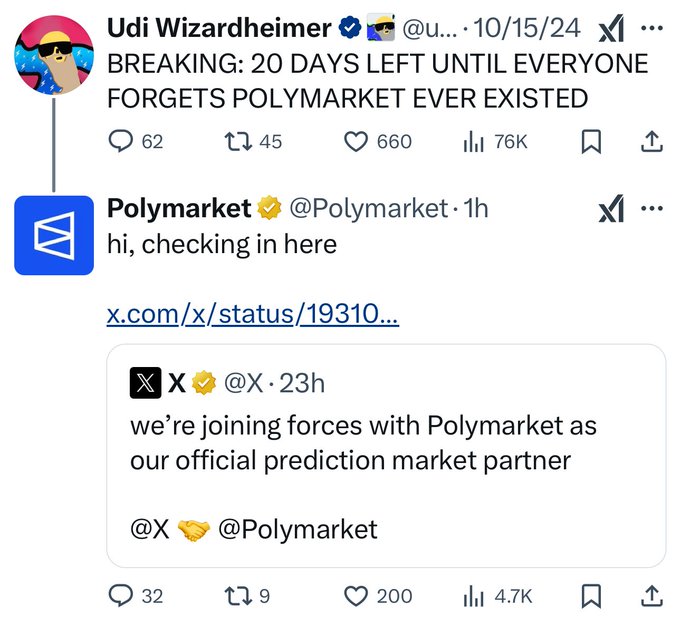The width and height of the screenshot is (680, 627).
Task: View analytics for Udi's 76K views tweet
Action: (x=473, y=142)
